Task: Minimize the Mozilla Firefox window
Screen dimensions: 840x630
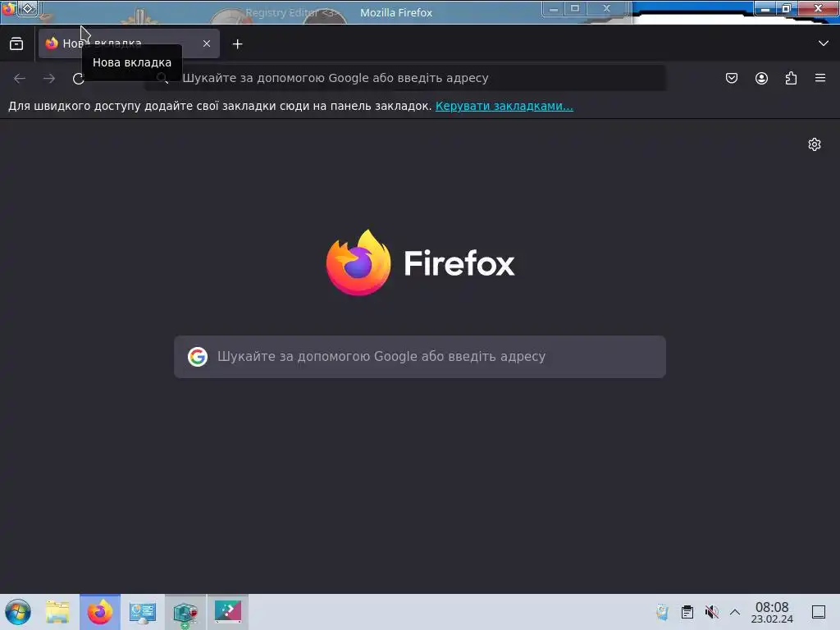Action: point(765,8)
